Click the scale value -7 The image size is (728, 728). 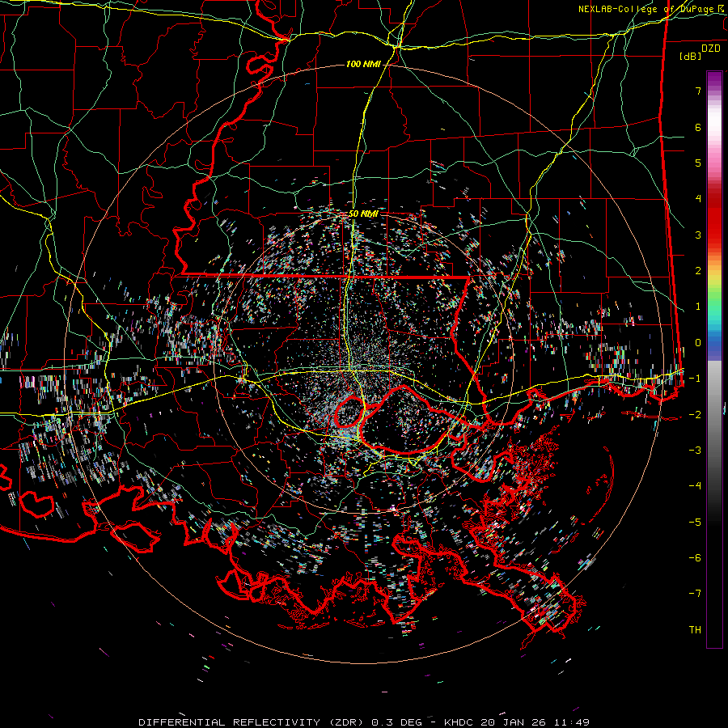click(695, 594)
